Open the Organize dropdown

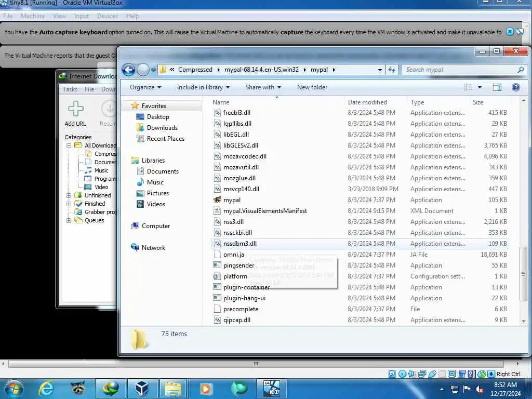(145, 87)
